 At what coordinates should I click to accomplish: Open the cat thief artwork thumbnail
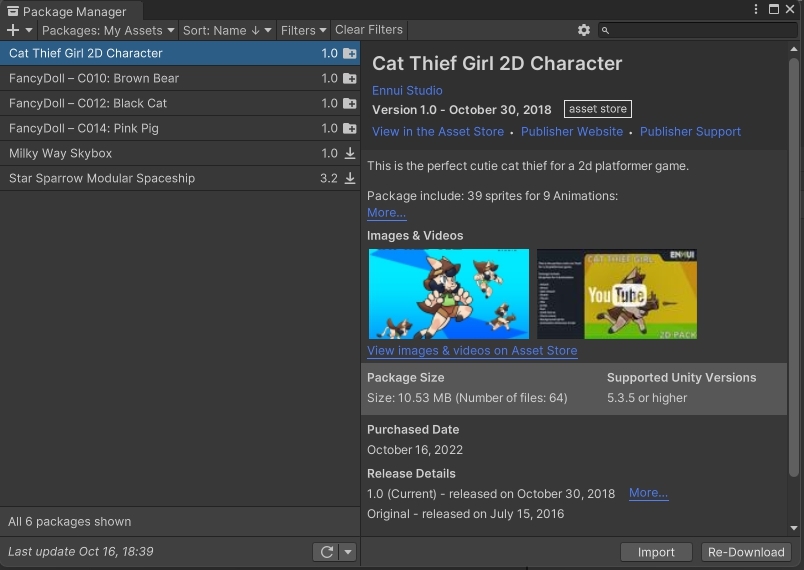click(449, 294)
